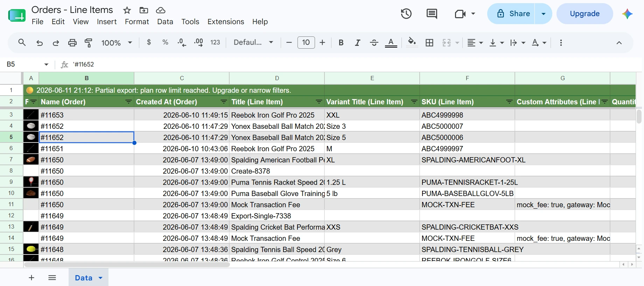Open Data sheet tab menu arrow
This screenshot has height=286, width=644.
[100, 278]
